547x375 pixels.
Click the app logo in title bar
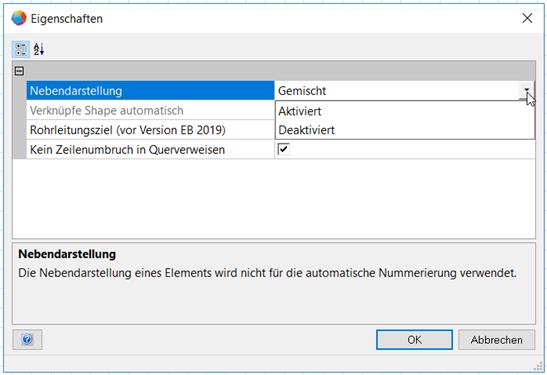(19, 18)
